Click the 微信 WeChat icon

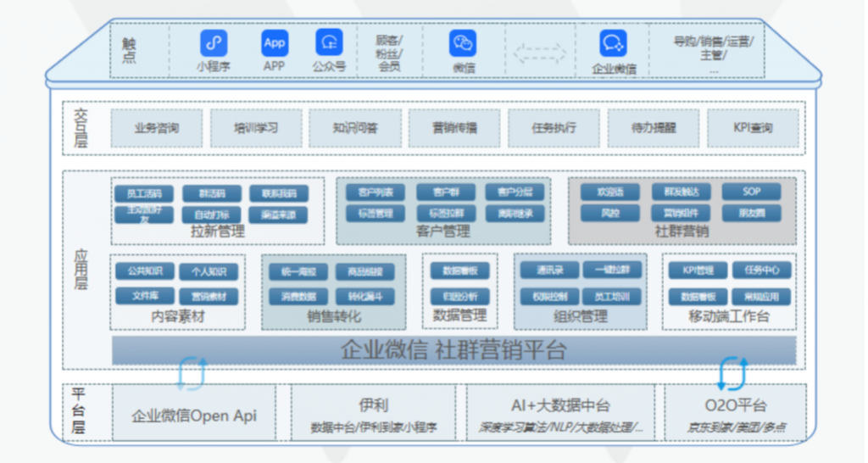pos(463,43)
